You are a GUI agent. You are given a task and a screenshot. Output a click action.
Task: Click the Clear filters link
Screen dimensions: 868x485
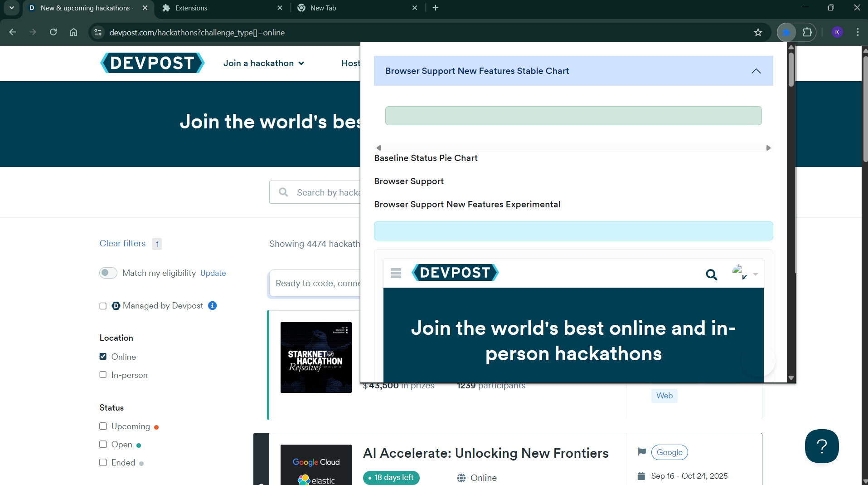click(122, 244)
